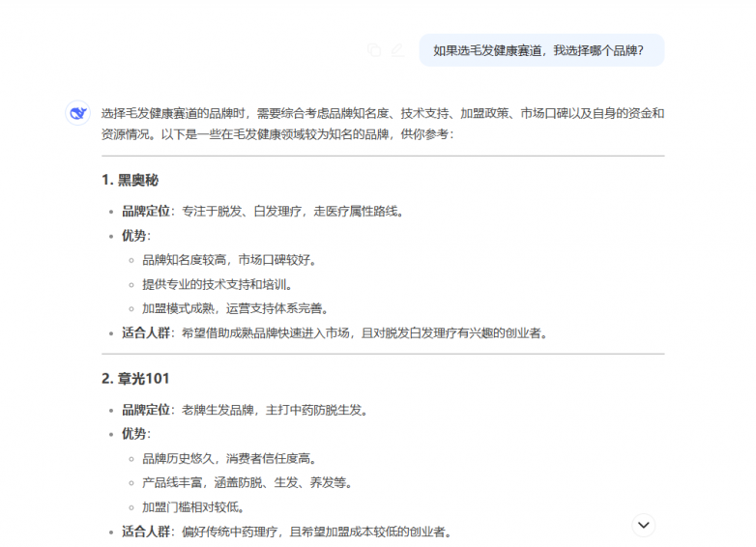Edit the user message with the pencil icon
The width and height of the screenshot is (756, 547).
[x=397, y=50]
